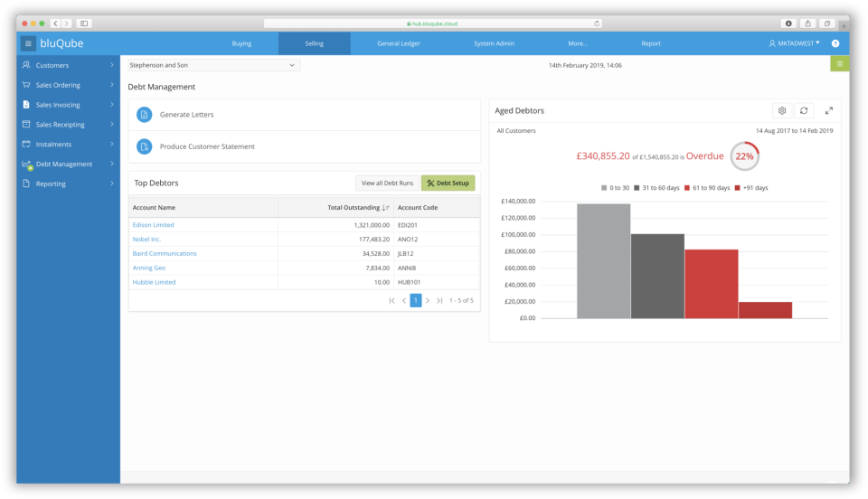
Task: Open Safari downloads icon
Action: pyautogui.click(x=788, y=24)
